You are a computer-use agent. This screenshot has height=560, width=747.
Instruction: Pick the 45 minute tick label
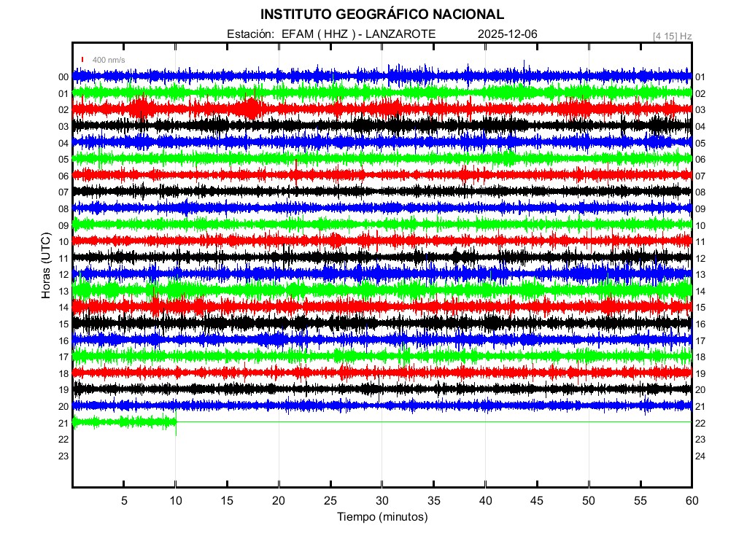pos(536,500)
